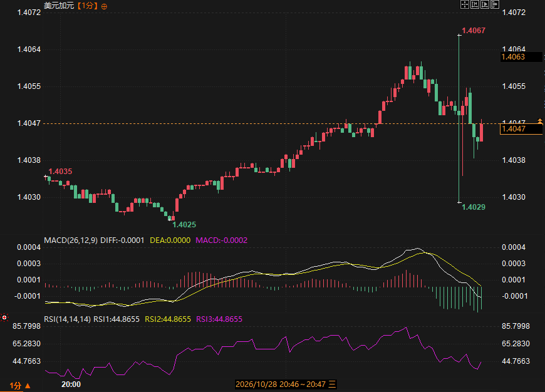Screen dimensions: 545x392
Task: Click the orange circled-plus icon beside 【1分】
Action: click(x=104, y=6)
